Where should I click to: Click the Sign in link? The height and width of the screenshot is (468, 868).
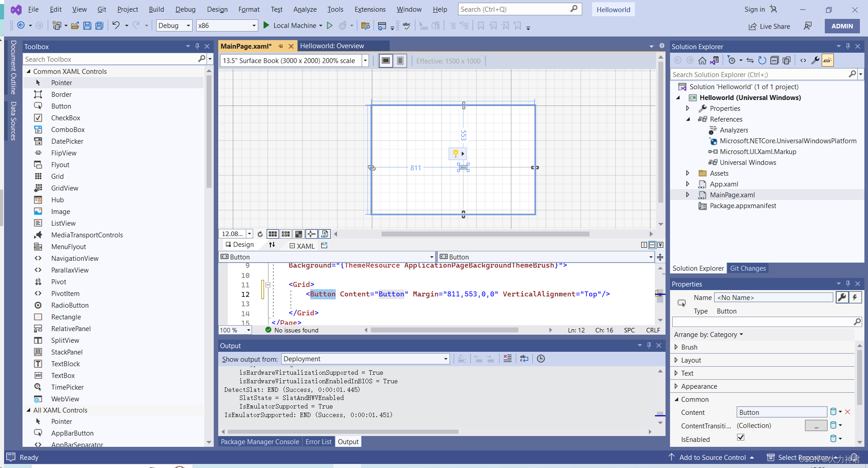754,9
